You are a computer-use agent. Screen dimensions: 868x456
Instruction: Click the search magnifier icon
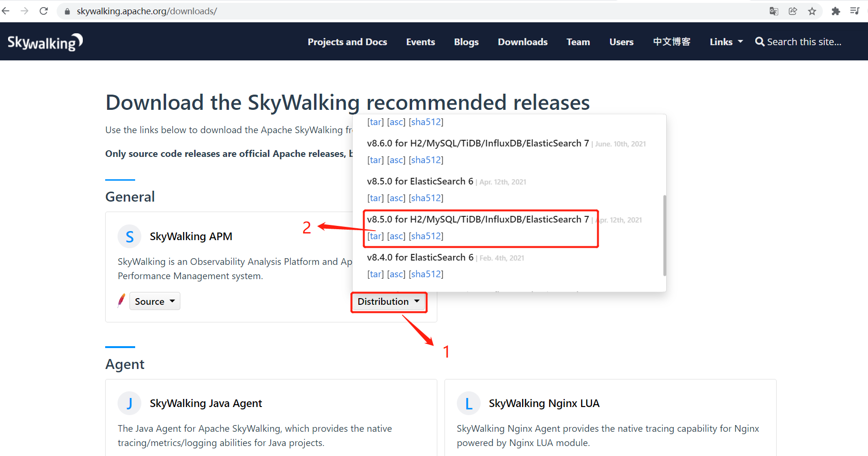pyautogui.click(x=760, y=42)
